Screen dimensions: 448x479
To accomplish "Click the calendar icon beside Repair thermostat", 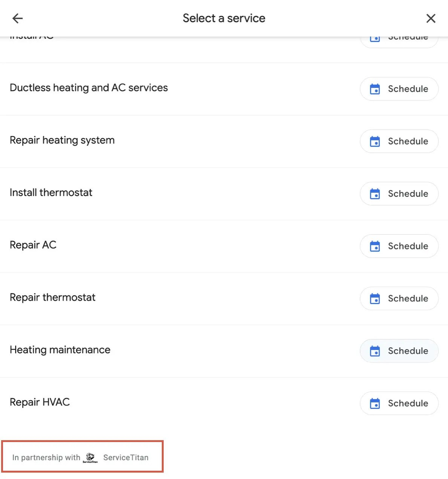I will pyautogui.click(x=374, y=298).
